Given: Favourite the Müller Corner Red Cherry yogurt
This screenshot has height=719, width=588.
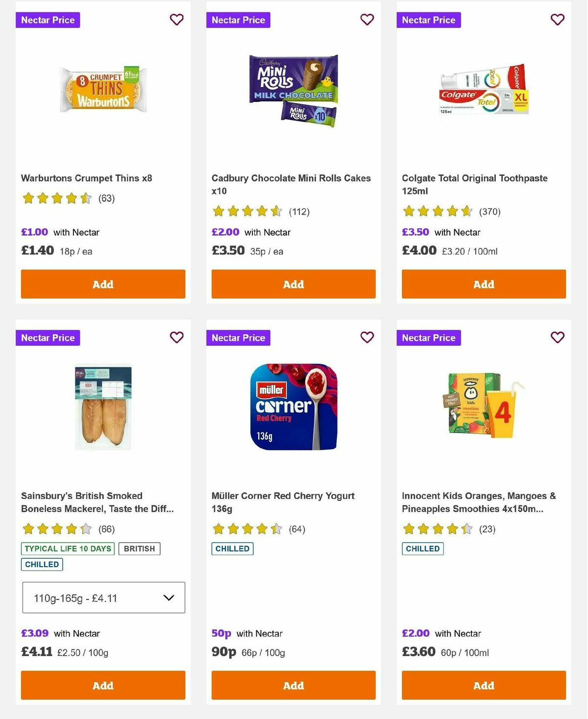Looking at the screenshot, I should 367,337.
